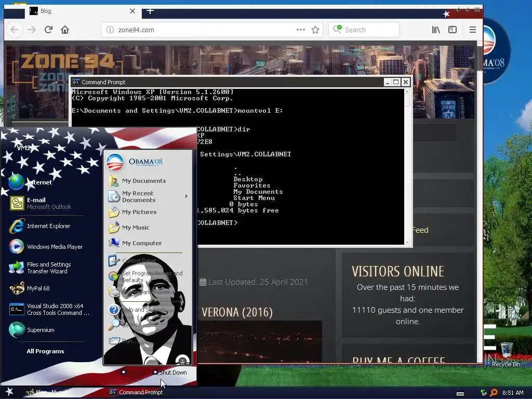532x399 pixels.
Task: Expand All Programs in Start menu
Action: 46,351
